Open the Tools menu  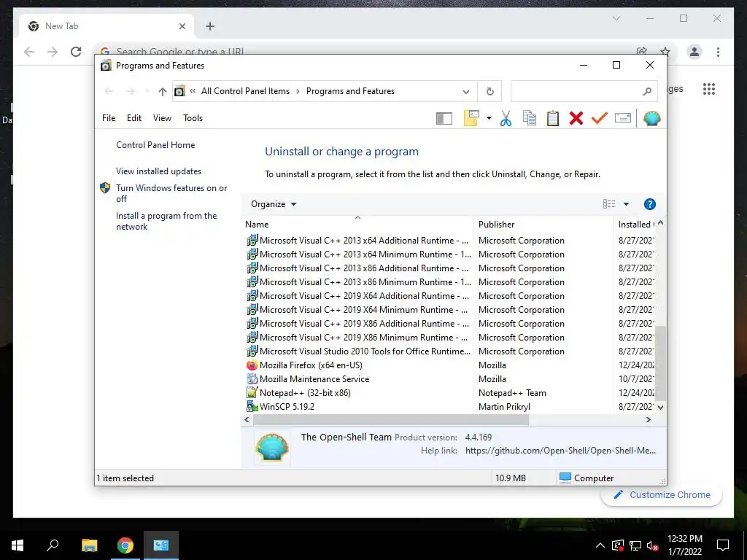point(193,118)
